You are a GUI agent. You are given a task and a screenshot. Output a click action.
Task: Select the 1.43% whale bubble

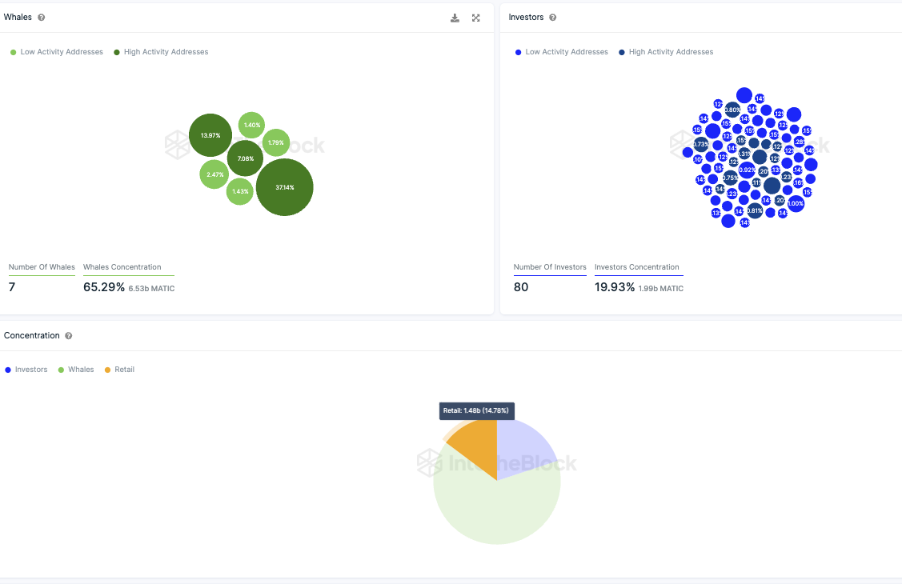pyautogui.click(x=240, y=191)
